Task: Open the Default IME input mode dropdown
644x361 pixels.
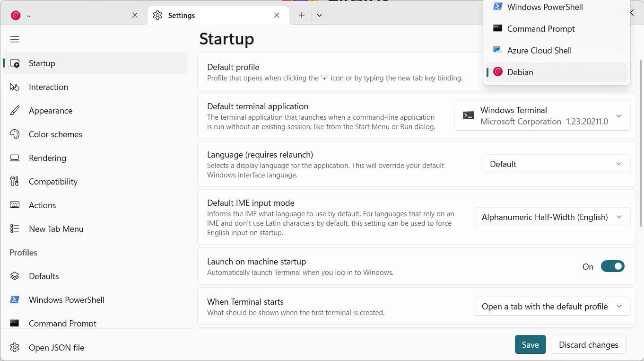Action: [x=552, y=217]
